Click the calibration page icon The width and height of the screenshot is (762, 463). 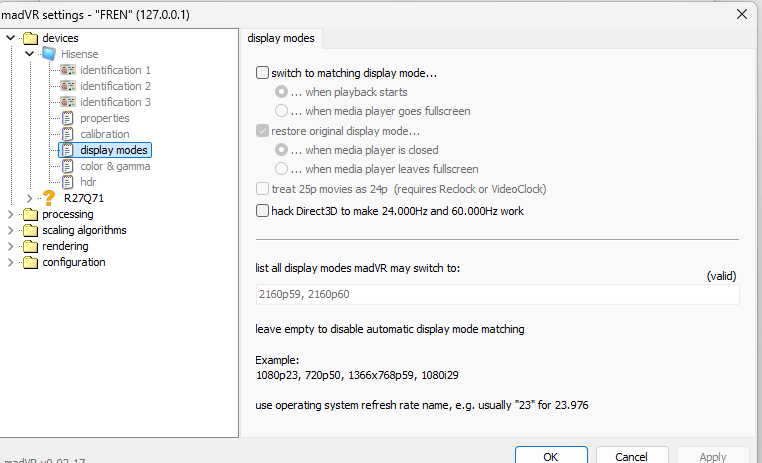(68, 134)
